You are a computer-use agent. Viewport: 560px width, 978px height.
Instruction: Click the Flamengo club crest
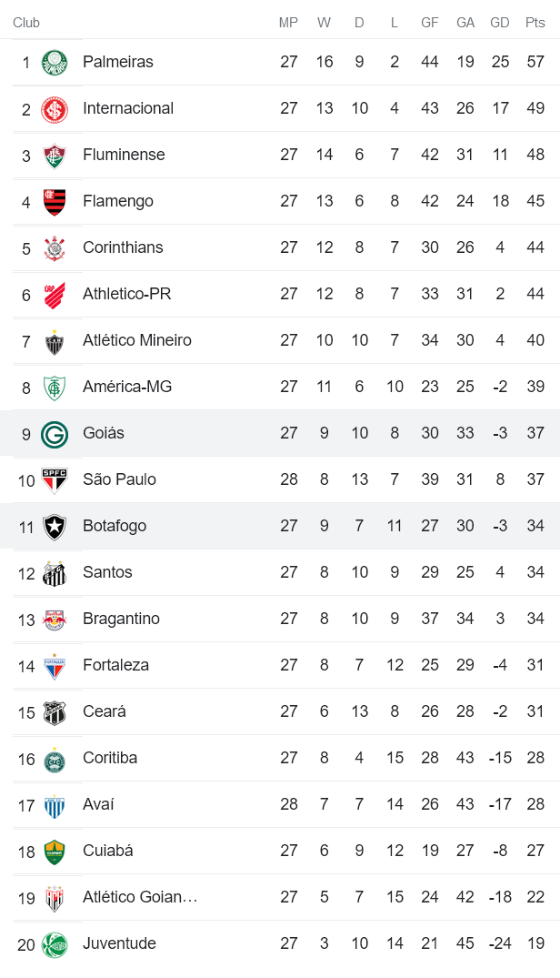coord(54,201)
